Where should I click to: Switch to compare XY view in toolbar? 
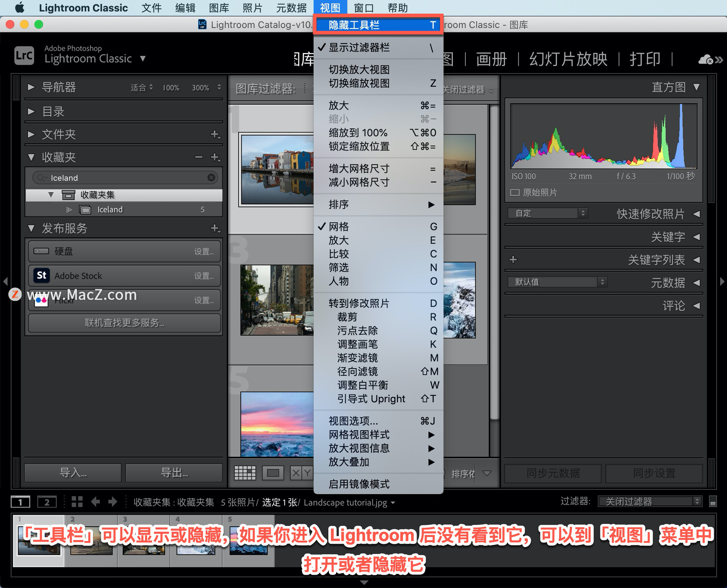tap(301, 473)
